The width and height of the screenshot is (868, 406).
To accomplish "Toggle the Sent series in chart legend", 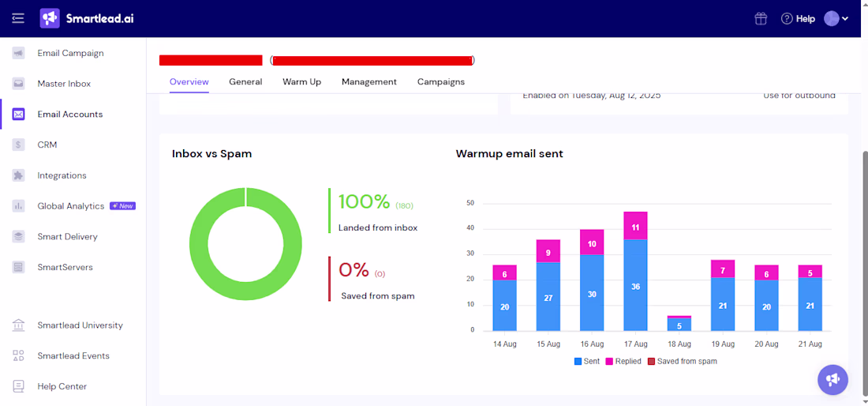I will (587, 361).
